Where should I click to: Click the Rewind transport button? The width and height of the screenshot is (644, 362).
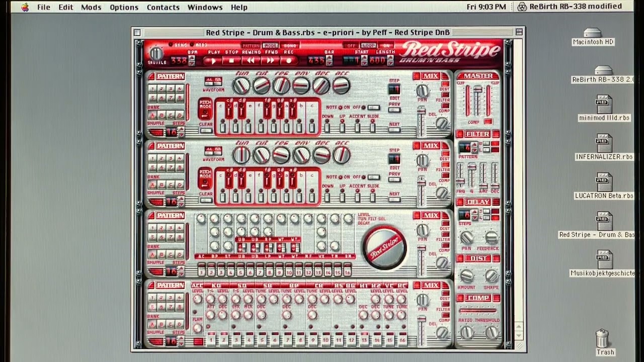pyautogui.click(x=251, y=61)
